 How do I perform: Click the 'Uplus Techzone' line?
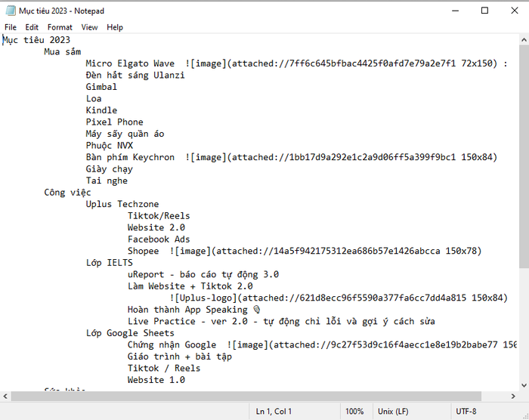(122, 204)
